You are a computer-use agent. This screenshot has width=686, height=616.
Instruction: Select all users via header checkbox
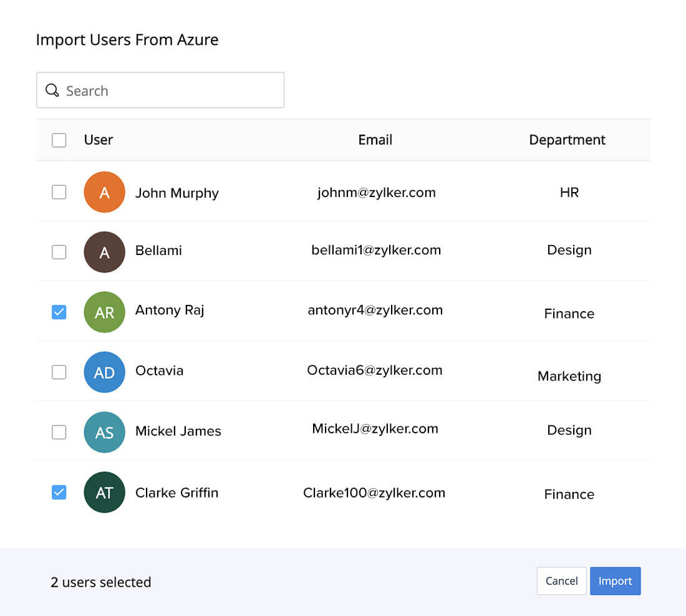click(x=59, y=140)
